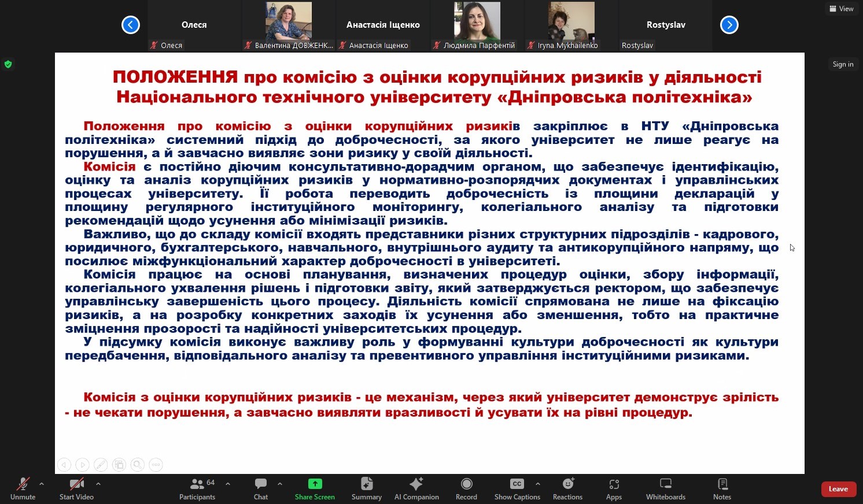
Task: Open the Apps panel
Action: (614, 488)
